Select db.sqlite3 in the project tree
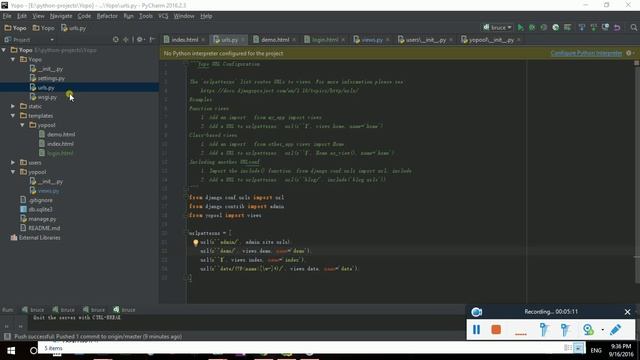The image size is (640, 360). 40,209
